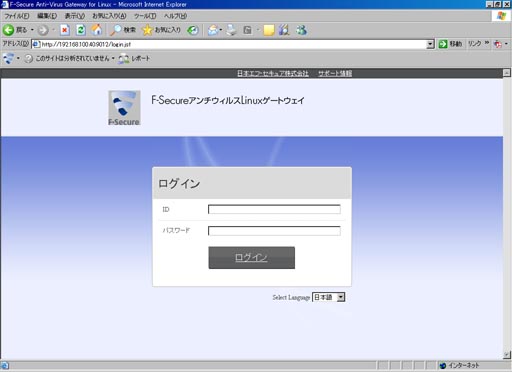512x372 pixels.
Task: Open the Select Language dropdown
Action: pyautogui.click(x=328, y=297)
